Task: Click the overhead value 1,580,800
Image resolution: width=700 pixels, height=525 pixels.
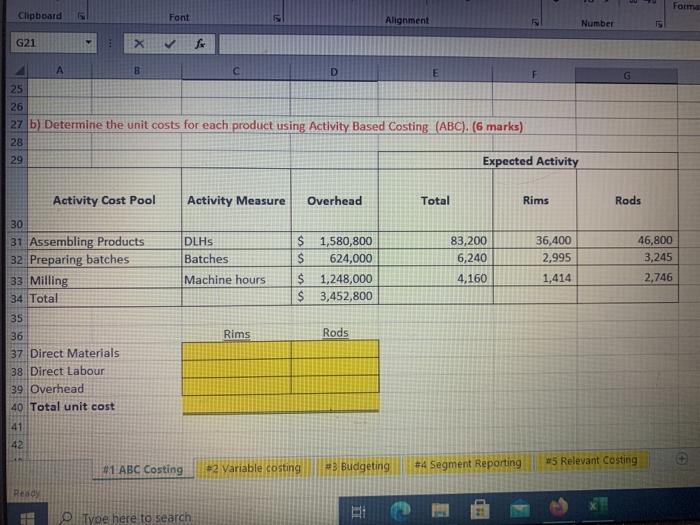Action: [x=335, y=241]
